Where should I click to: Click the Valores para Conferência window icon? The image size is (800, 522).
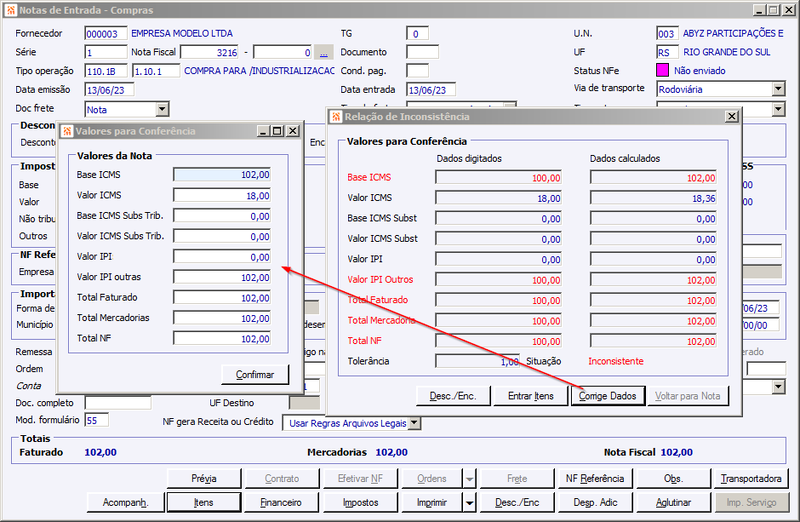(67, 131)
